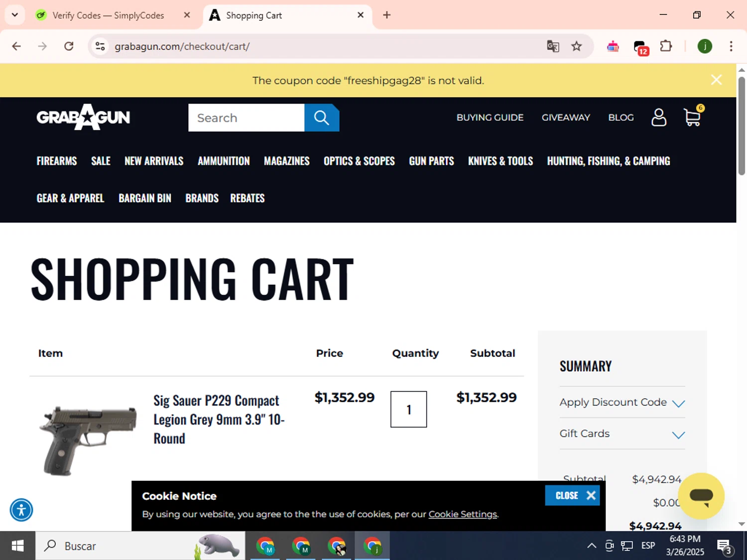Click the browser forward arrow
The image size is (747, 560).
(x=42, y=46)
